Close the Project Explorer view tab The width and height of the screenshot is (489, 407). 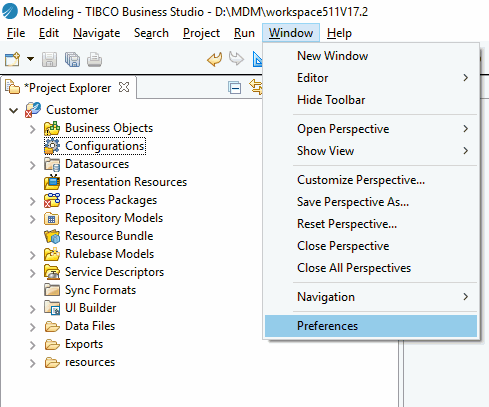(x=124, y=87)
